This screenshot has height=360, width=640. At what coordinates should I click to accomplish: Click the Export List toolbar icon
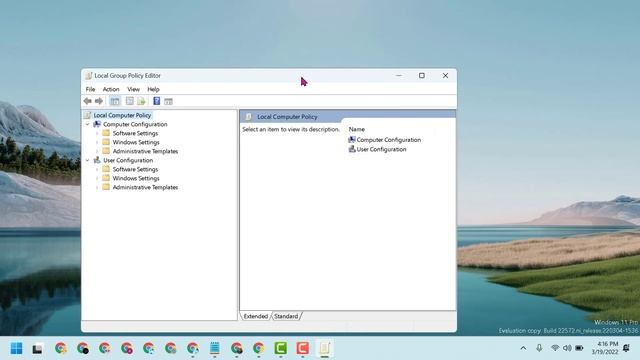point(141,101)
